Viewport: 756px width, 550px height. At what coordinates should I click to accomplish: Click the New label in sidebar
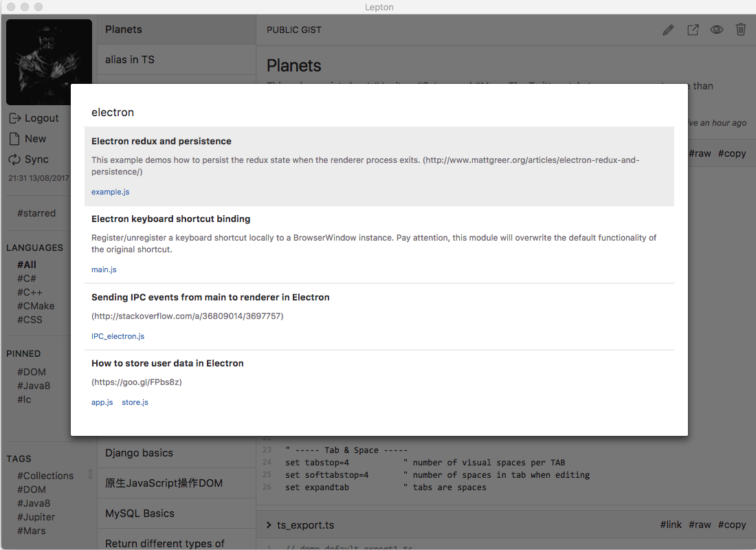(35, 139)
